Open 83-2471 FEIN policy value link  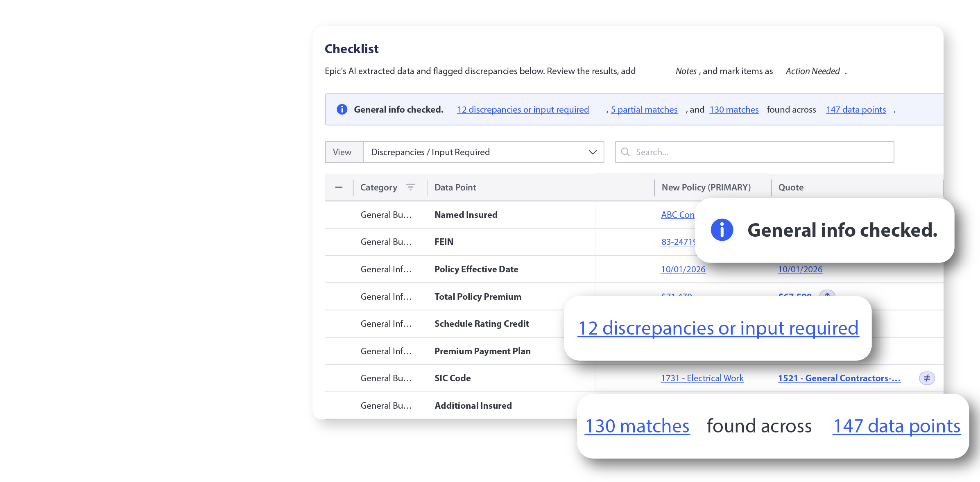click(678, 242)
